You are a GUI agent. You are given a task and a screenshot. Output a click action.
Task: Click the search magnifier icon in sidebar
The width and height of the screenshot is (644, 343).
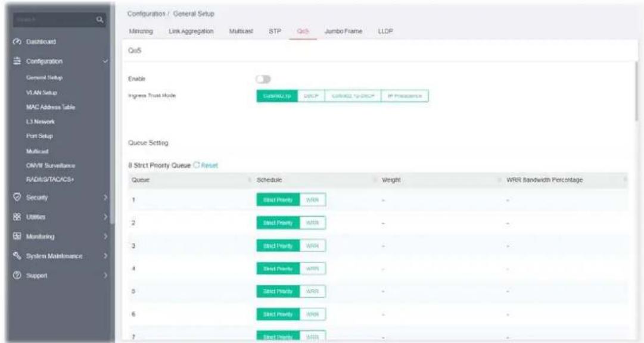99,20
